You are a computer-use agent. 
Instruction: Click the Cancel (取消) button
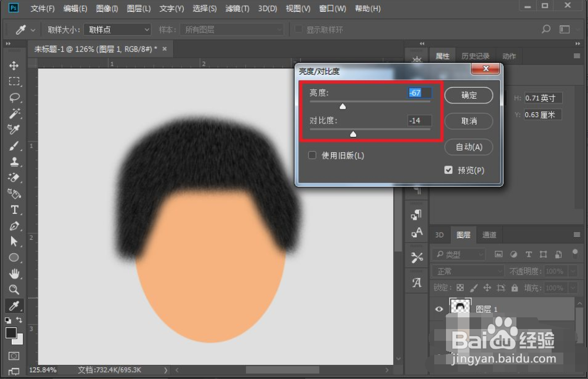[x=469, y=121]
